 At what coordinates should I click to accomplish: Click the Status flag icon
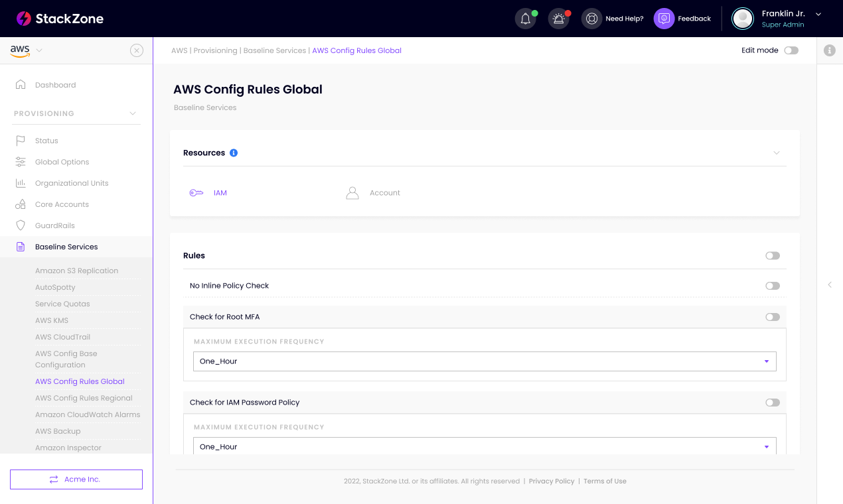(x=21, y=141)
